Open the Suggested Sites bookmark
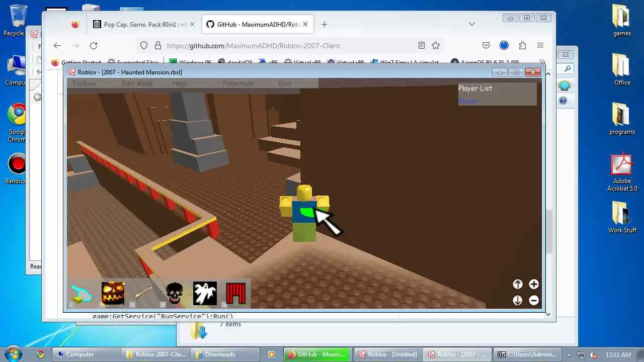 pyautogui.click(x=133, y=63)
